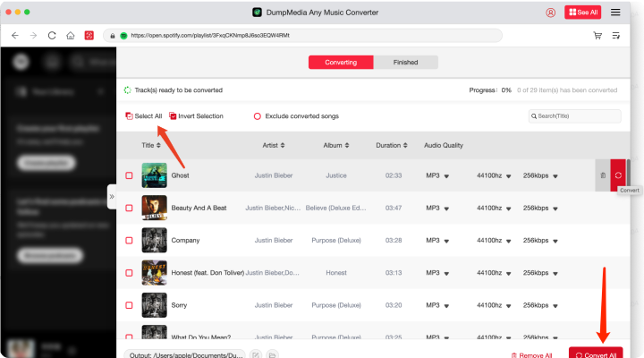
Task: Click MP3 dropdown for Honest row
Action: point(437,272)
